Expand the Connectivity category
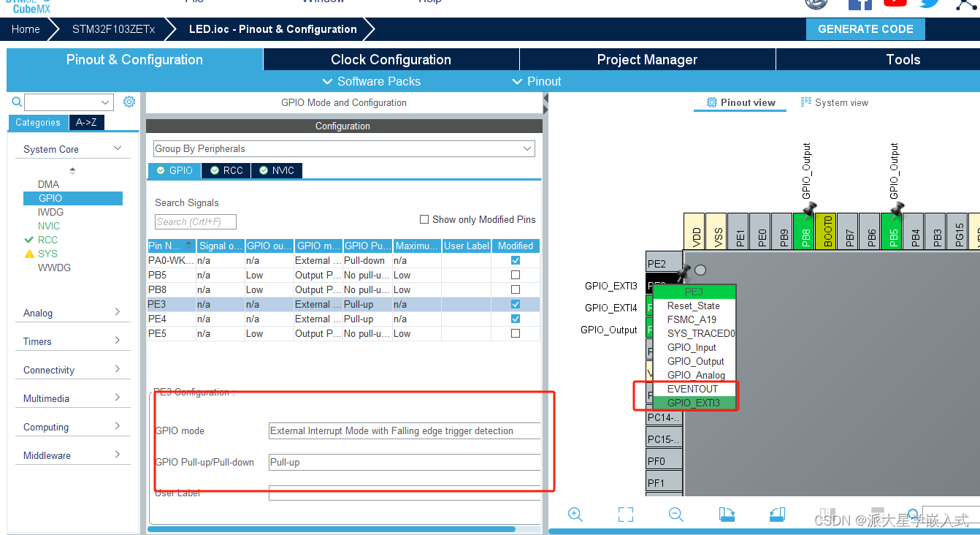The width and height of the screenshot is (980, 535). pyautogui.click(x=73, y=370)
